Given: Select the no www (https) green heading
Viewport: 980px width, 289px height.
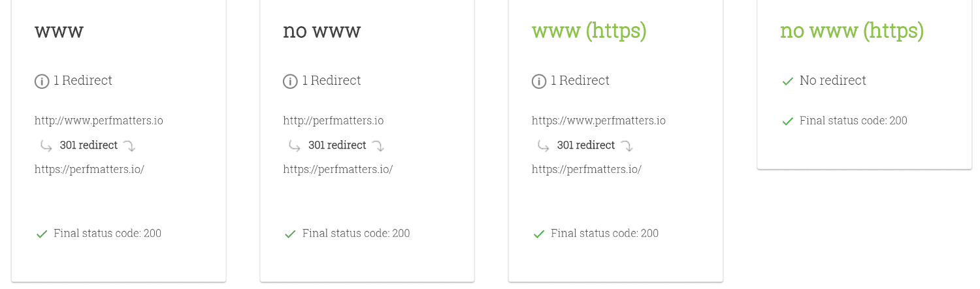Looking at the screenshot, I should point(851,31).
